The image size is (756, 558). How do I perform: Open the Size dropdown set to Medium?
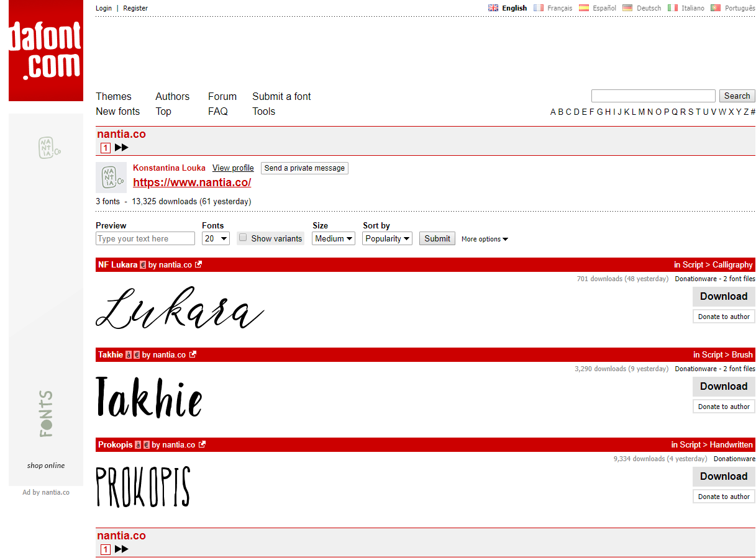tap(334, 238)
